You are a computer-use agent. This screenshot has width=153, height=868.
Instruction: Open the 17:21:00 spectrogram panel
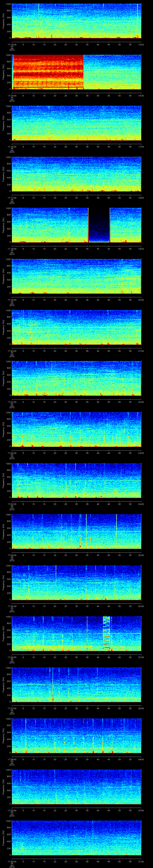click(76, 378)
